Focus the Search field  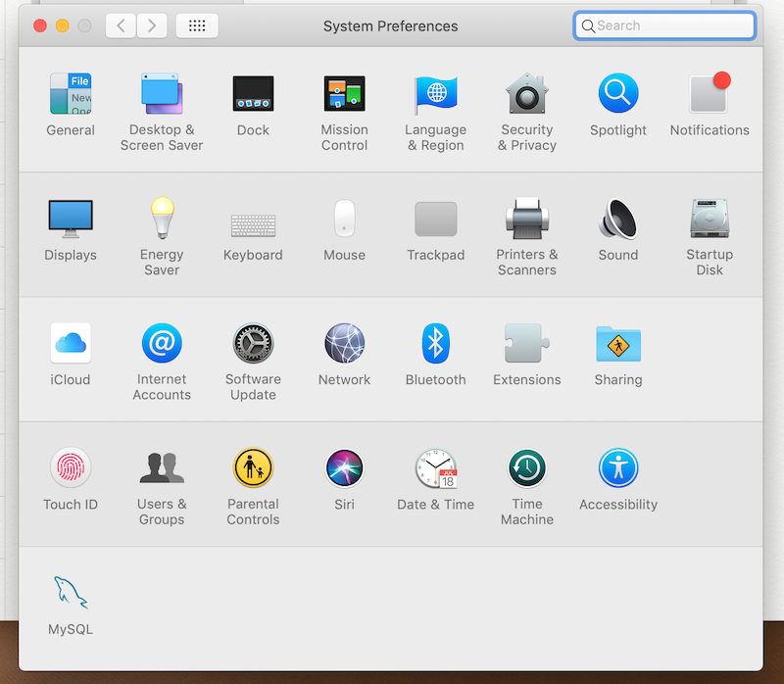pyautogui.click(x=664, y=25)
